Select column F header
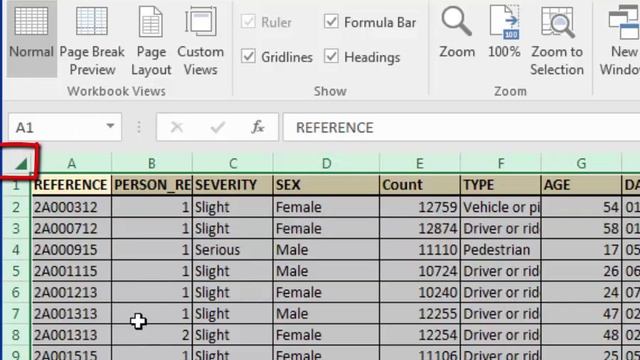640x360 pixels. [501, 164]
